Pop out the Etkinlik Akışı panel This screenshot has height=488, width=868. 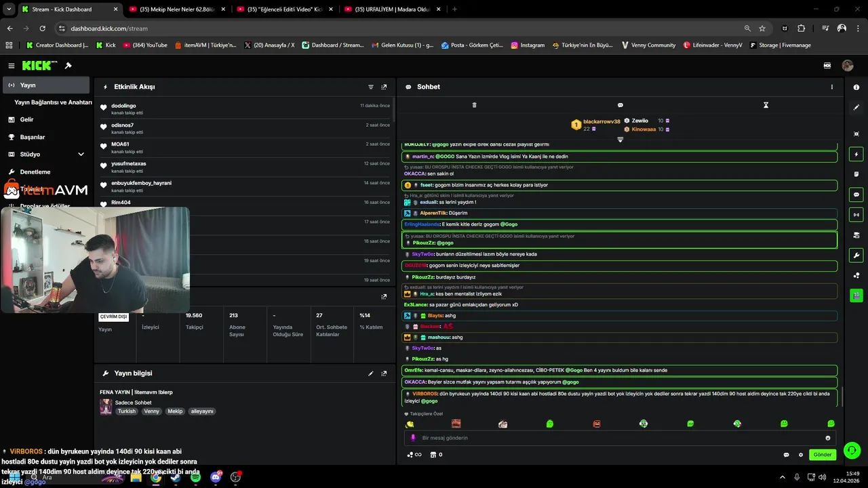(x=384, y=87)
